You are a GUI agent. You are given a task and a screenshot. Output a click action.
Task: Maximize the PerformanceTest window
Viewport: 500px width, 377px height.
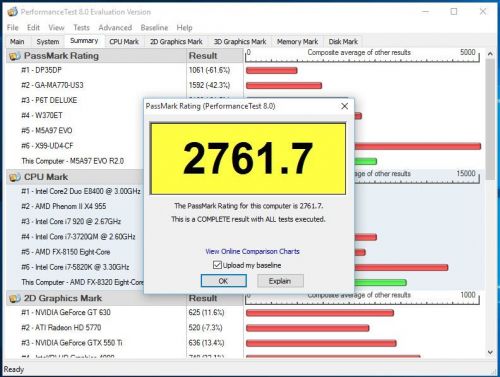coord(454,12)
